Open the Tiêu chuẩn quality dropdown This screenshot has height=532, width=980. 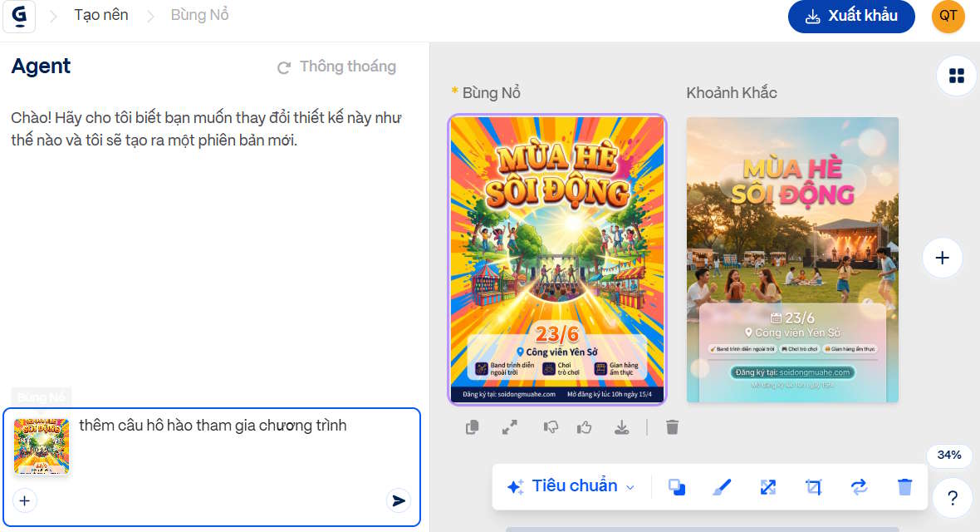pyautogui.click(x=571, y=486)
